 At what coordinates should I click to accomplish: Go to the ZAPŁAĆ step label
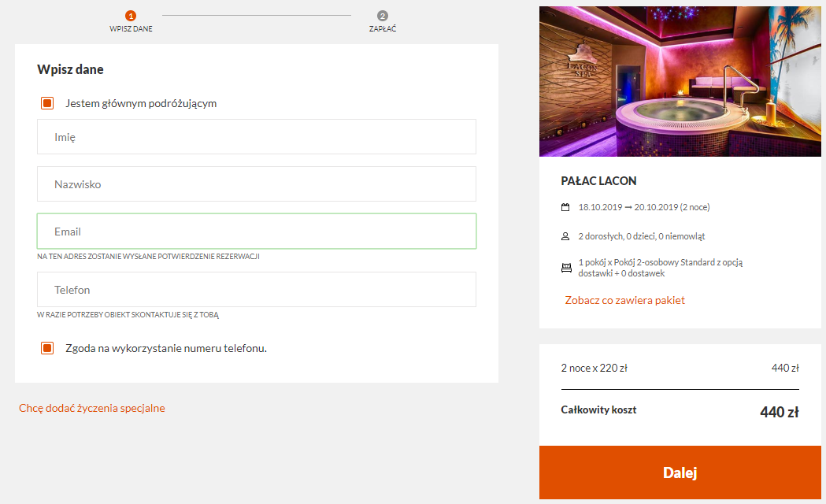click(x=383, y=29)
